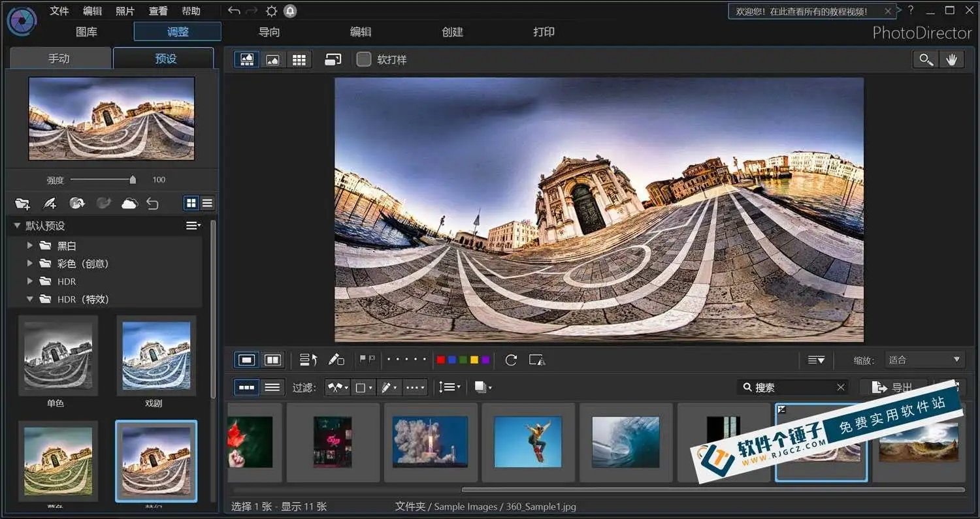Collapse the HDR（特效） preset folder
Image resolution: width=980 pixels, height=519 pixels.
pyautogui.click(x=29, y=299)
